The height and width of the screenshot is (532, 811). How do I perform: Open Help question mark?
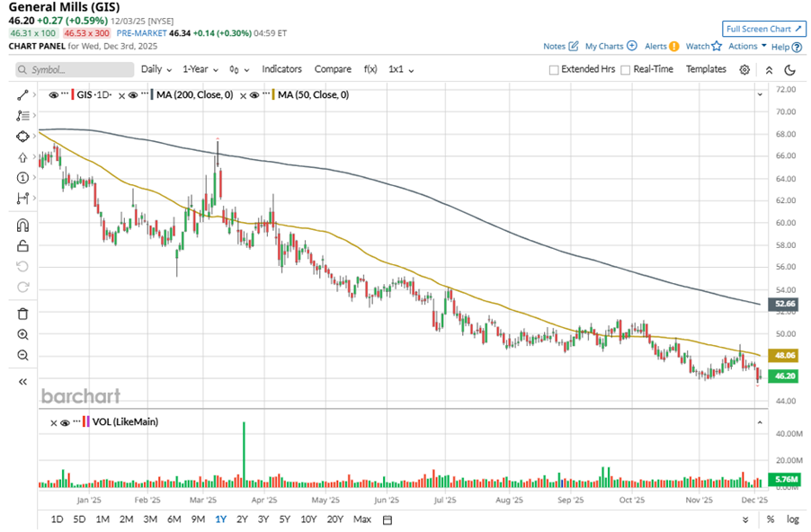click(x=797, y=47)
